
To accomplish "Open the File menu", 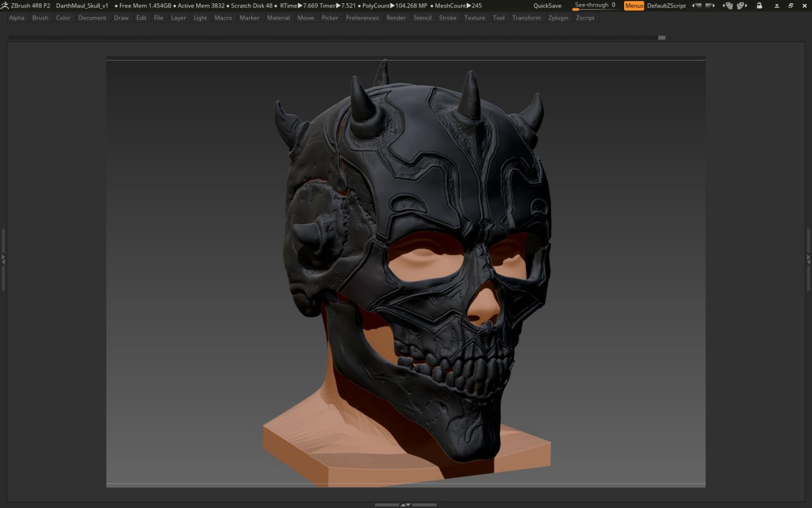I will (159, 18).
